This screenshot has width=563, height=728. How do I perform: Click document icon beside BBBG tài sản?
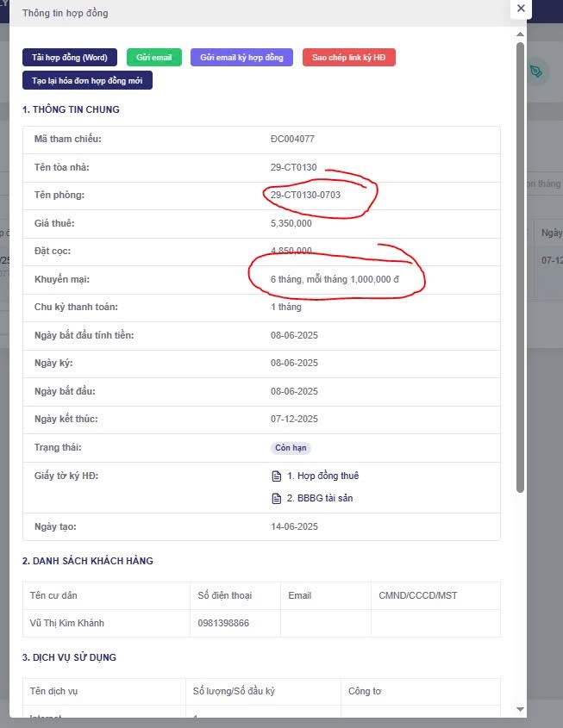[276, 498]
